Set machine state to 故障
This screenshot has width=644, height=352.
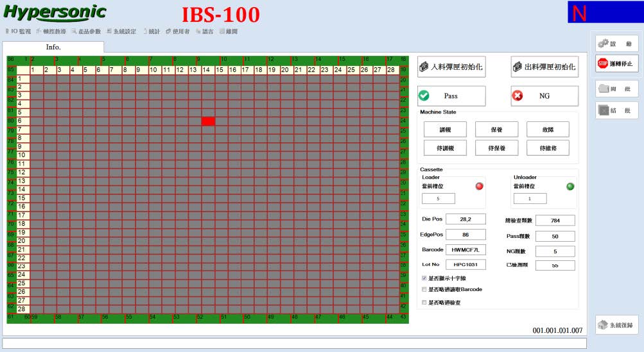pos(548,130)
